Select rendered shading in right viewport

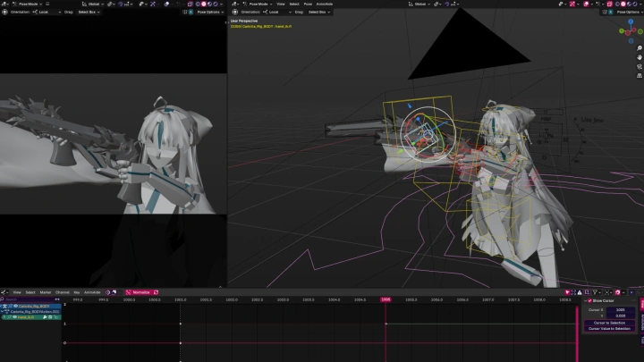tap(634, 4)
